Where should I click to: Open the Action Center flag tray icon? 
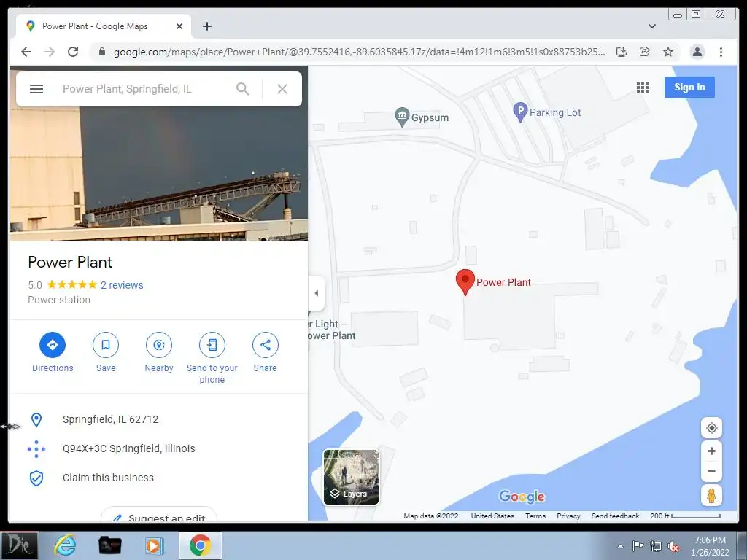(x=638, y=546)
